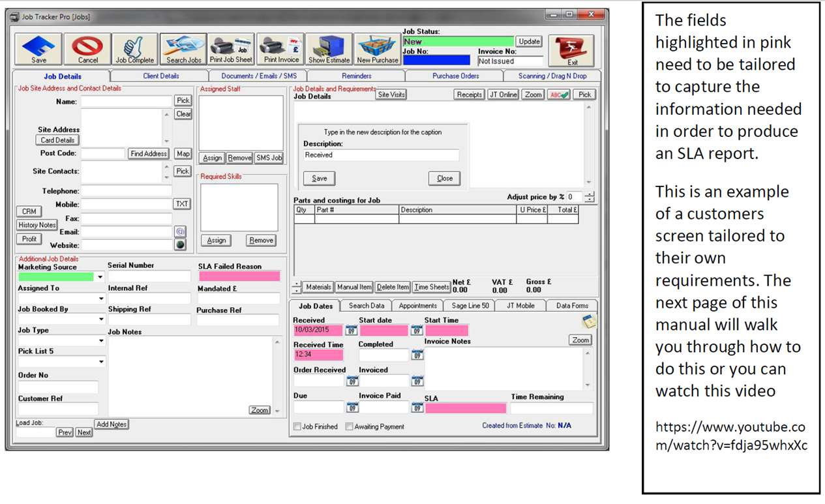Click the TXT button beside Mobile
The width and height of the screenshot is (825, 504).
[181, 204]
